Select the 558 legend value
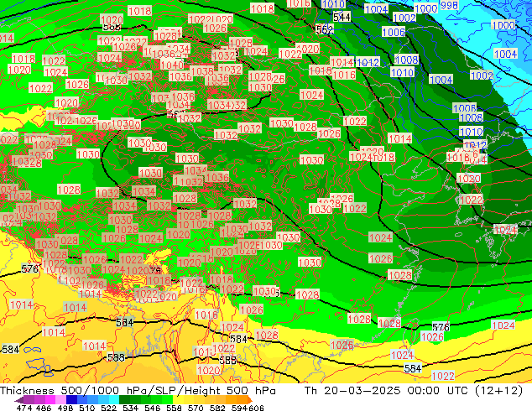Viewport: 532px width, 411px height. click(x=174, y=408)
